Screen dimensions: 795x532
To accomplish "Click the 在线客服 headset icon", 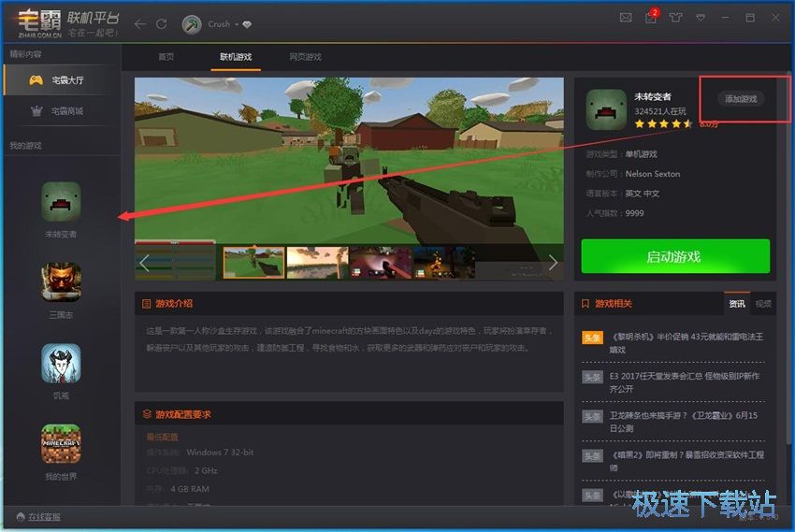I will pyautogui.click(x=21, y=517).
